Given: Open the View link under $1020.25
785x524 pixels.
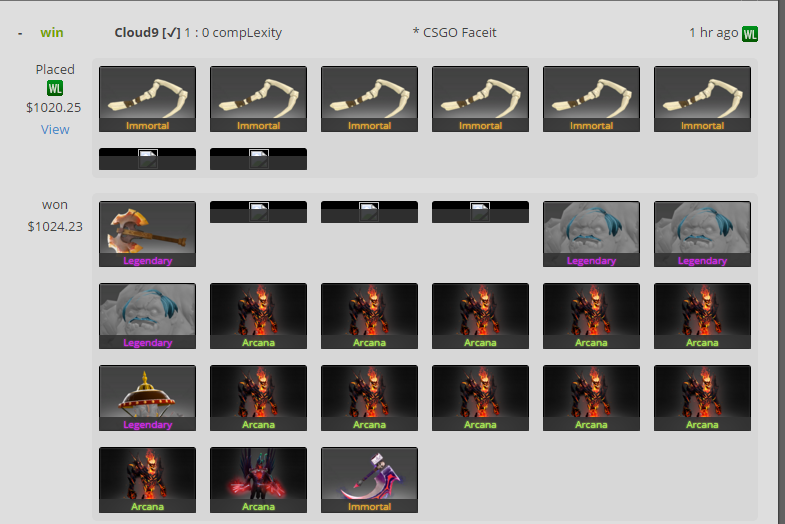Looking at the screenshot, I should coord(55,130).
